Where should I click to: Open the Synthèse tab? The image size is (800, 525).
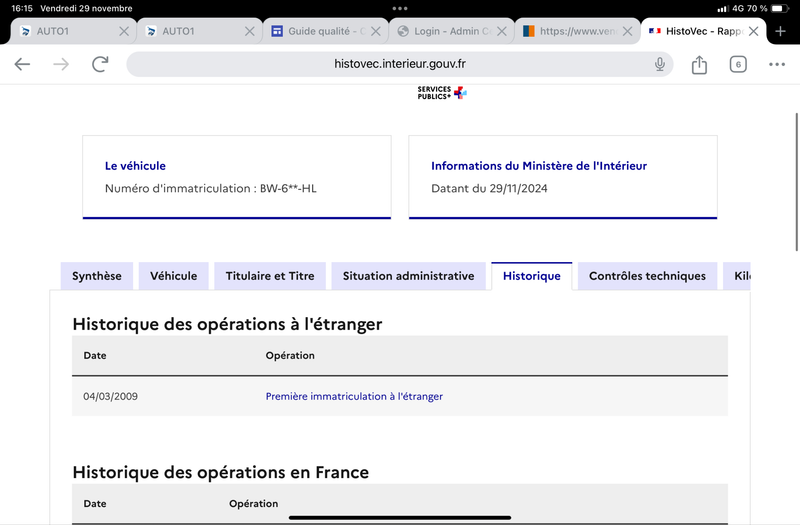point(97,276)
